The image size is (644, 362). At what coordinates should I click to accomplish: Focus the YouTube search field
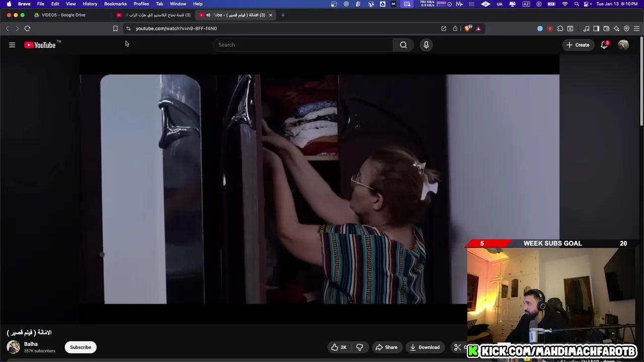point(303,45)
